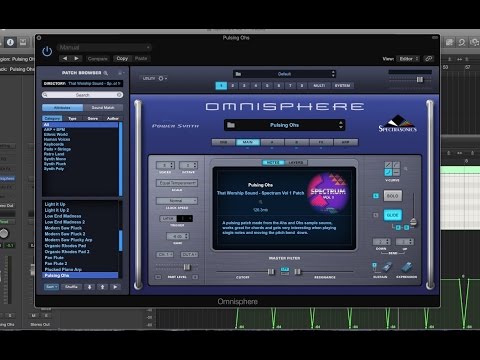Click magnifier icon in the patch display
The image size is (480, 360).
(x=260, y=202)
